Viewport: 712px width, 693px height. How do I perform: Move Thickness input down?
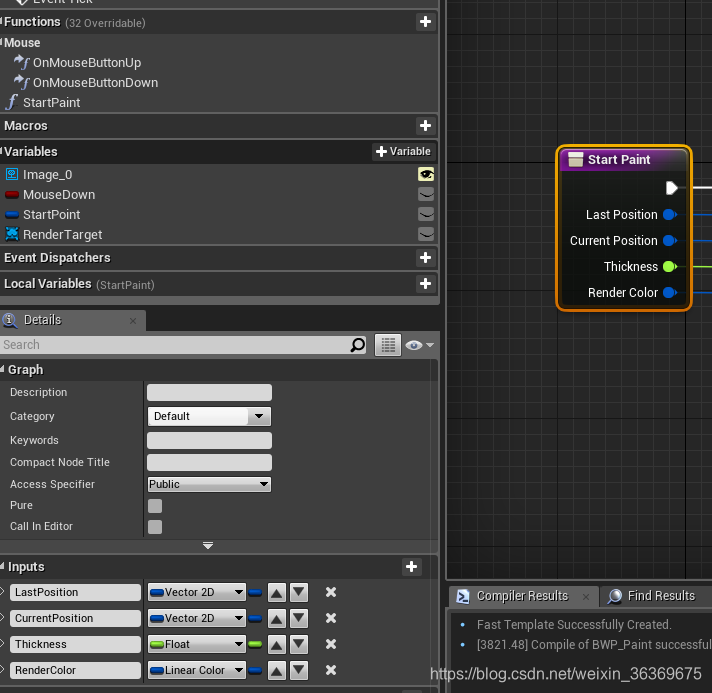click(x=299, y=644)
